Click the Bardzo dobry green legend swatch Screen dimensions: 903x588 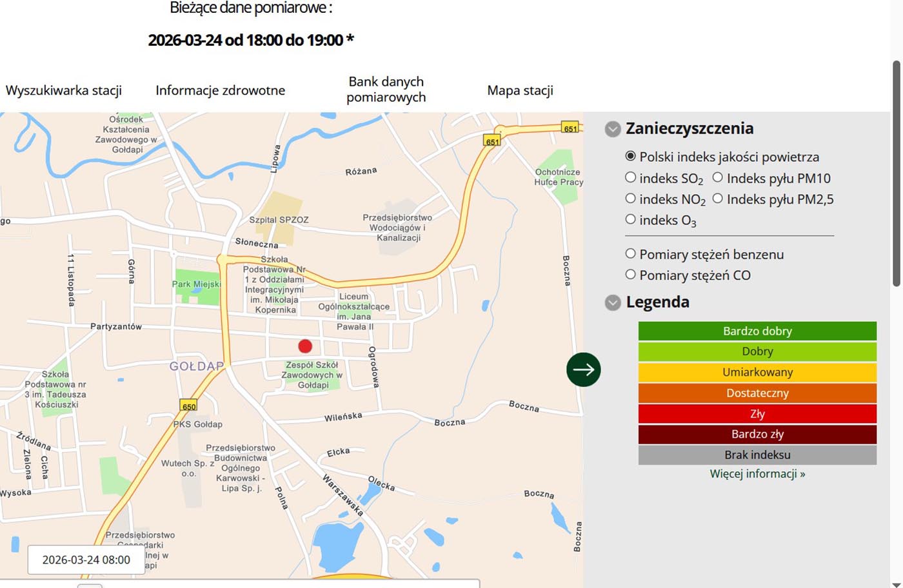(757, 331)
